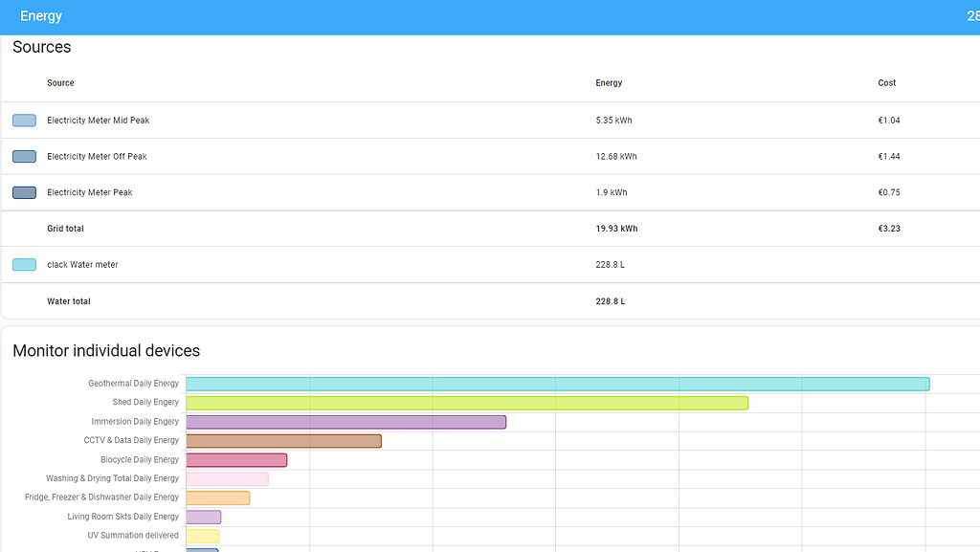
Task: Click the €1.44 cost value
Action: click(889, 157)
